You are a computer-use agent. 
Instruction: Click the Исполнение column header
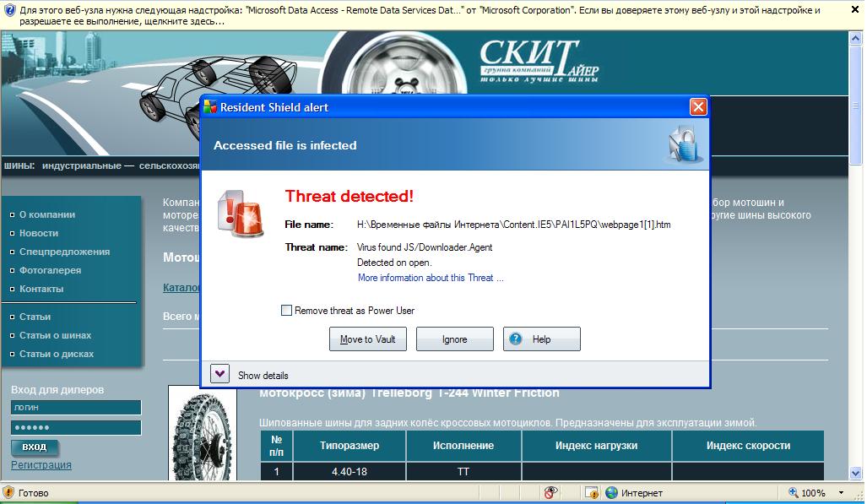[463, 446]
